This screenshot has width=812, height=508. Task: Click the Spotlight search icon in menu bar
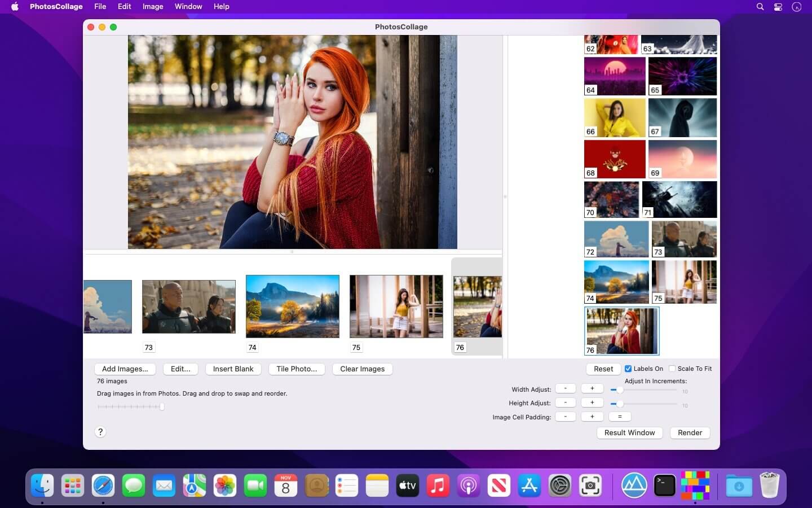(760, 7)
